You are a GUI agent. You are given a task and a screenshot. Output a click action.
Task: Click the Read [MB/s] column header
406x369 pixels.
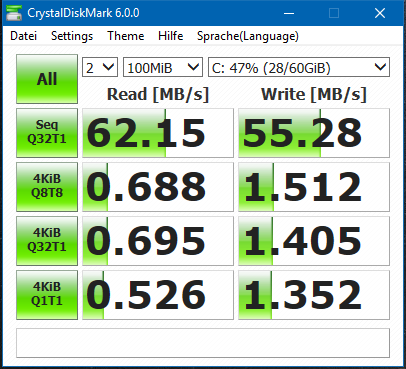pos(158,94)
